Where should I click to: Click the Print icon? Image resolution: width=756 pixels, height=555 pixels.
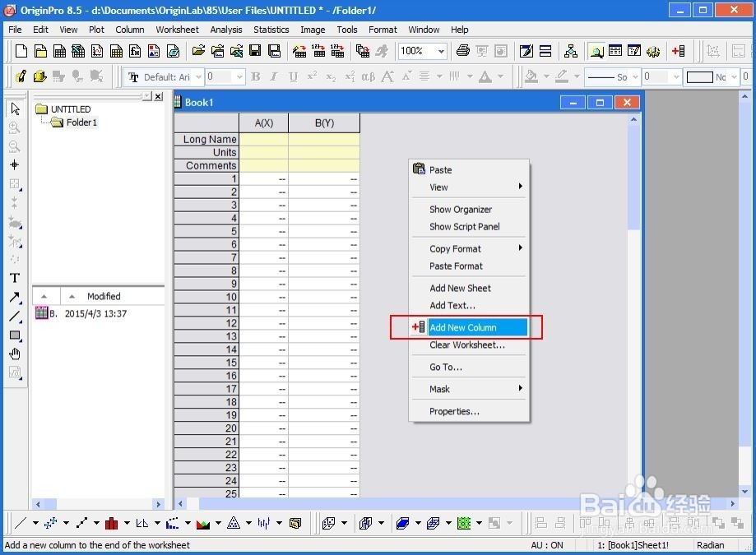[x=463, y=51]
